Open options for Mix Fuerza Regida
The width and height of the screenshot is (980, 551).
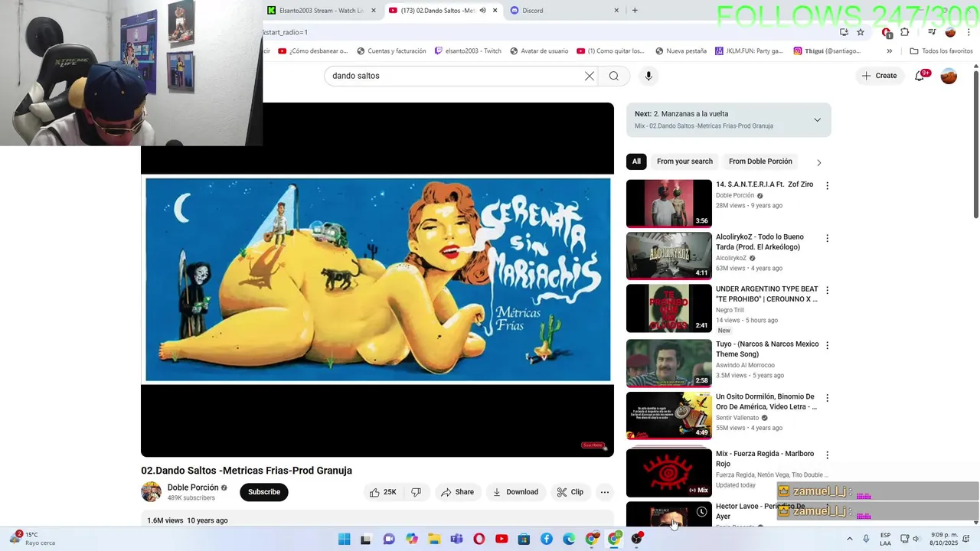[x=827, y=455]
